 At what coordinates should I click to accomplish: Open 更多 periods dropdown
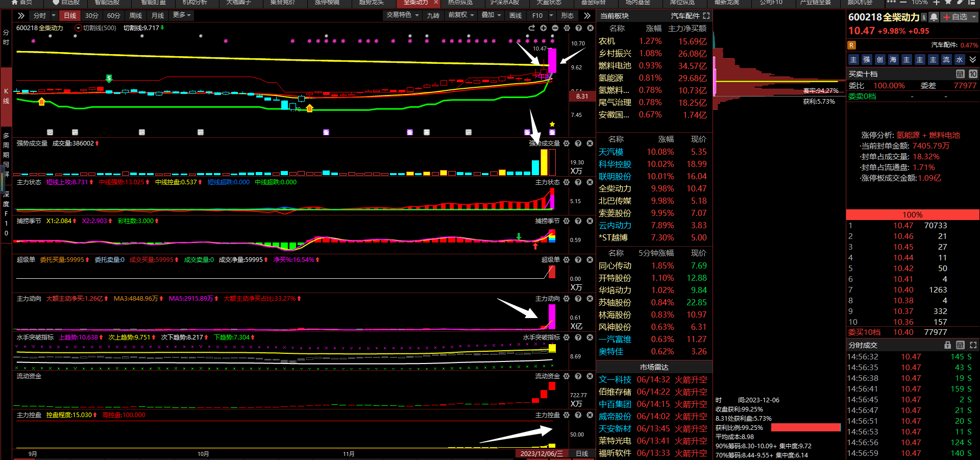point(182,15)
